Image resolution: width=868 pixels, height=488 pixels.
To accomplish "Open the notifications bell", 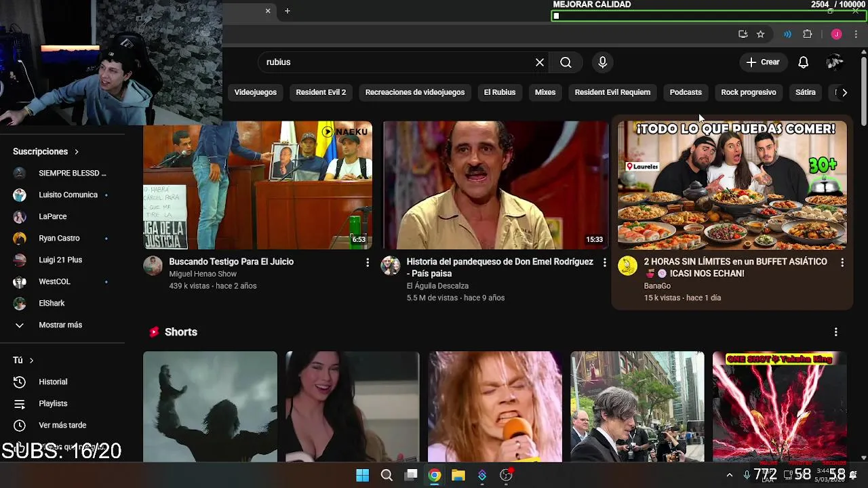I will point(803,62).
